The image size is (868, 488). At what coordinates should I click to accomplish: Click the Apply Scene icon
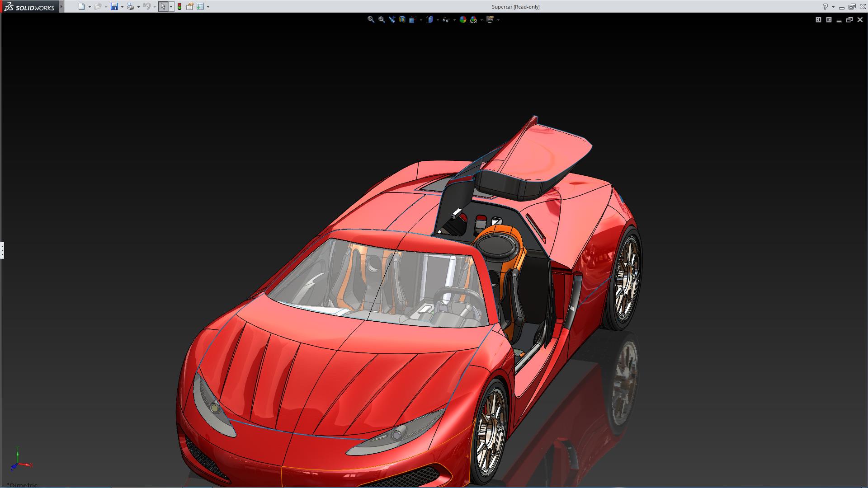(x=473, y=19)
